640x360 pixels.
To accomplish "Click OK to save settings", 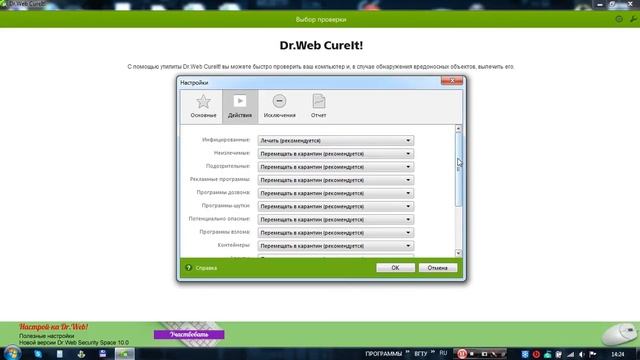I will (x=395, y=268).
